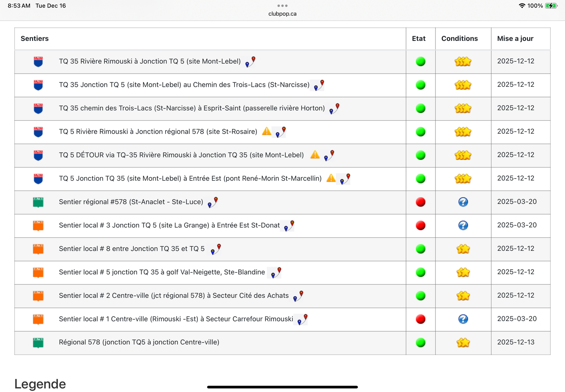This screenshot has width=565, height=392.
Task: Open map icon for Sentier local # 2 Centre-ville
Action: (298, 296)
